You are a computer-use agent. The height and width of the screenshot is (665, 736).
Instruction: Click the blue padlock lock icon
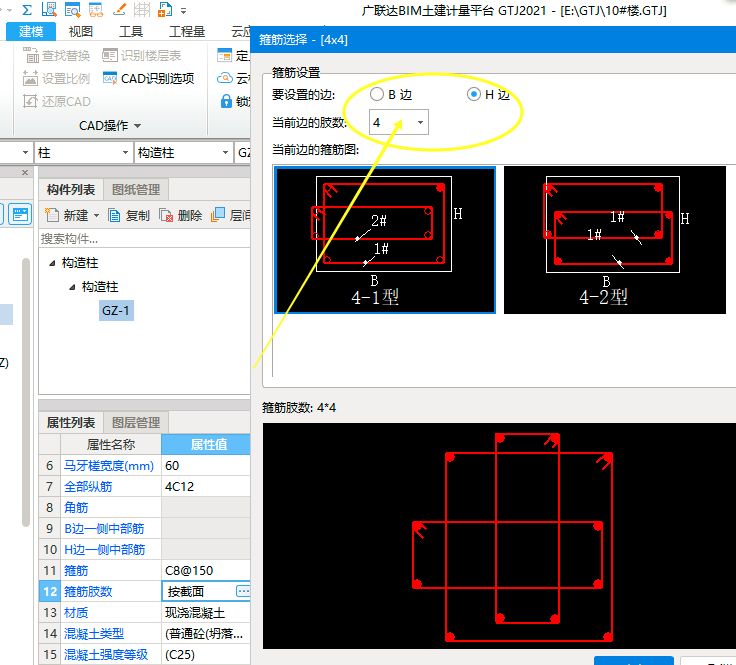coord(226,101)
